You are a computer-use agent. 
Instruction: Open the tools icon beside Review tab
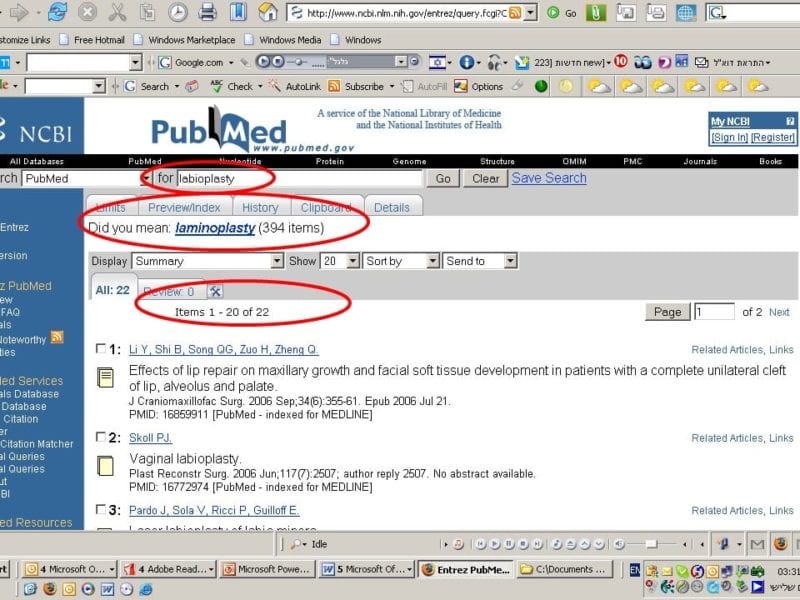[215, 292]
